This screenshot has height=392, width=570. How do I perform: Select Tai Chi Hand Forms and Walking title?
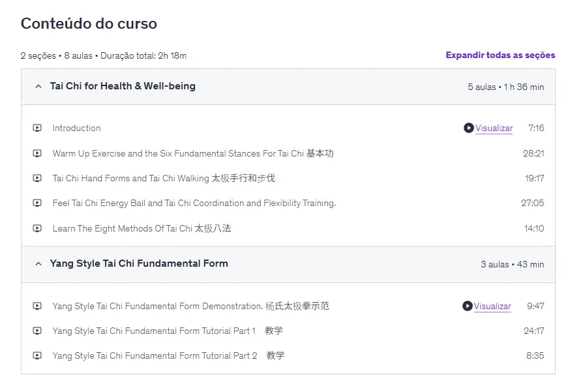(164, 178)
